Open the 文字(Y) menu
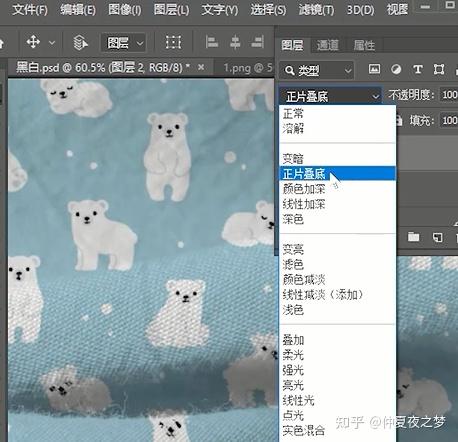The width and height of the screenshot is (458, 442). click(x=220, y=10)
